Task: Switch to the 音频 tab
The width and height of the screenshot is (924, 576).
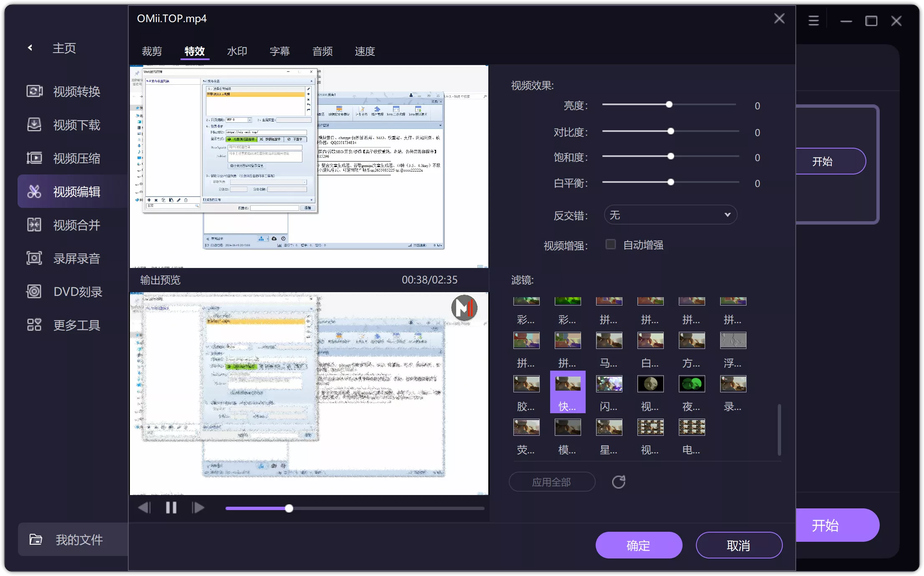Action: pos(322,51)
